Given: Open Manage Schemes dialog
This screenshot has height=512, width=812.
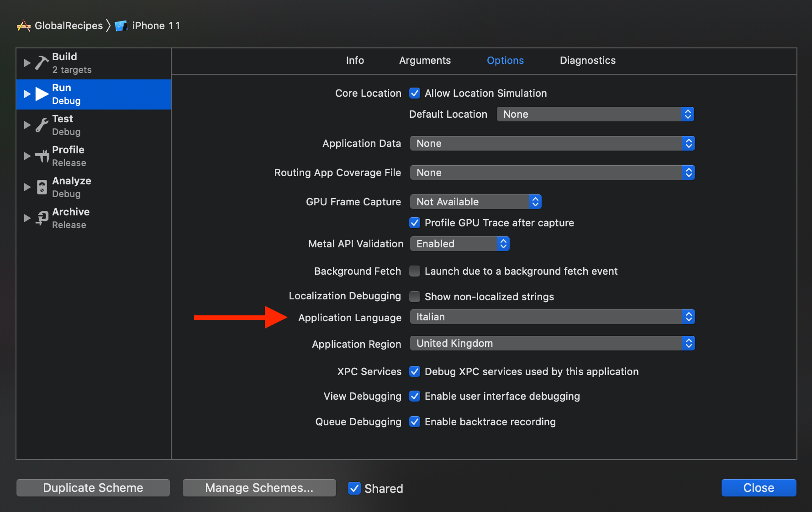Looking at the screenshot, I should 258,487.
